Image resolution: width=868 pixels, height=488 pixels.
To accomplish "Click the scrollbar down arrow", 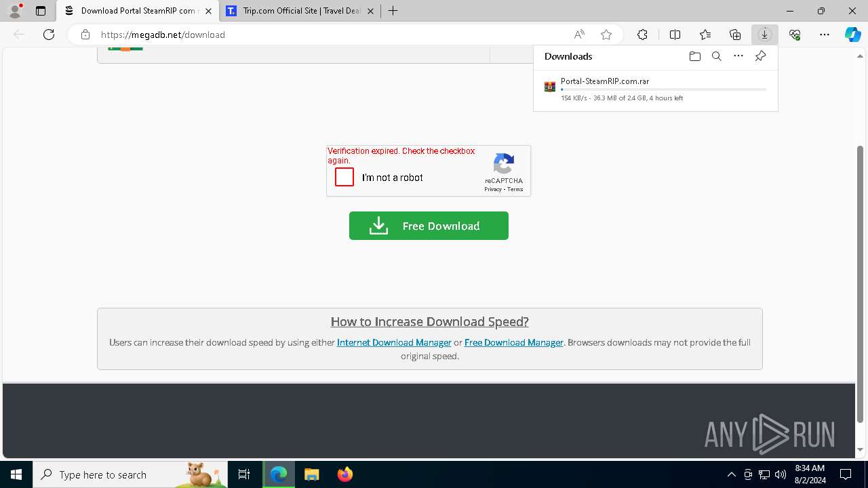I will 861,450.
